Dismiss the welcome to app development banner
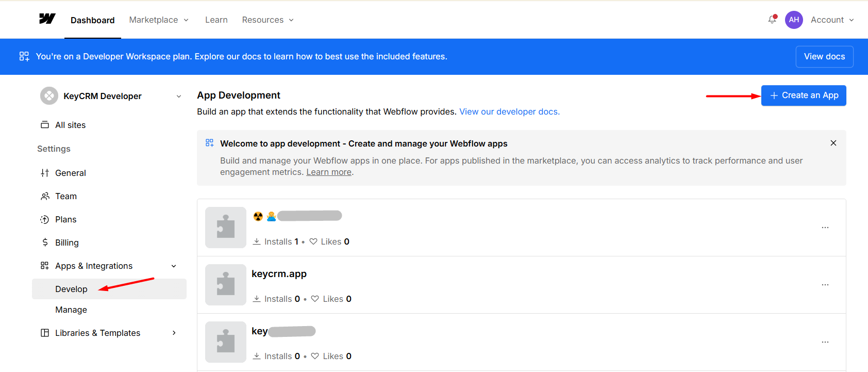 [833, 143]
